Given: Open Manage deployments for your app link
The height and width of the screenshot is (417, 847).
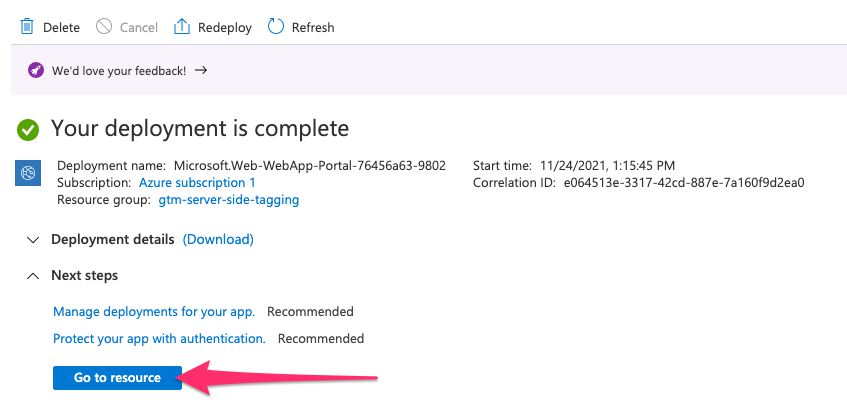Looking at the screenshot, I should tap(154, 312).
